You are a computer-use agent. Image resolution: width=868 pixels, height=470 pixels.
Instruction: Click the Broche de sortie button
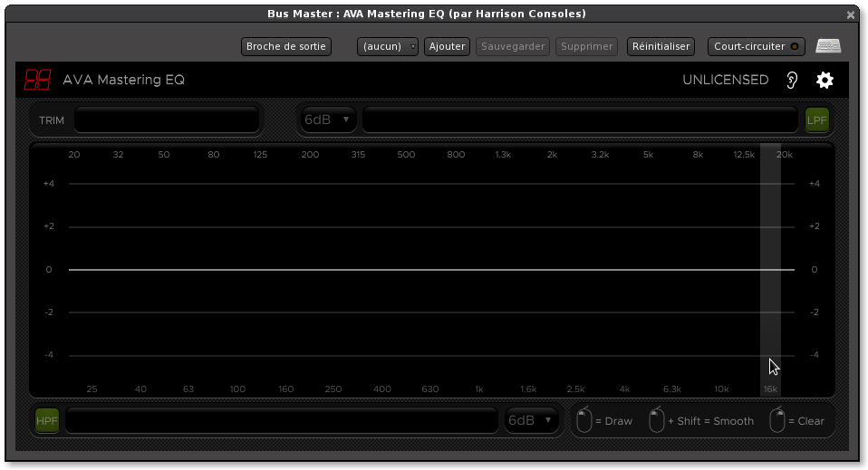click(286, 46)
